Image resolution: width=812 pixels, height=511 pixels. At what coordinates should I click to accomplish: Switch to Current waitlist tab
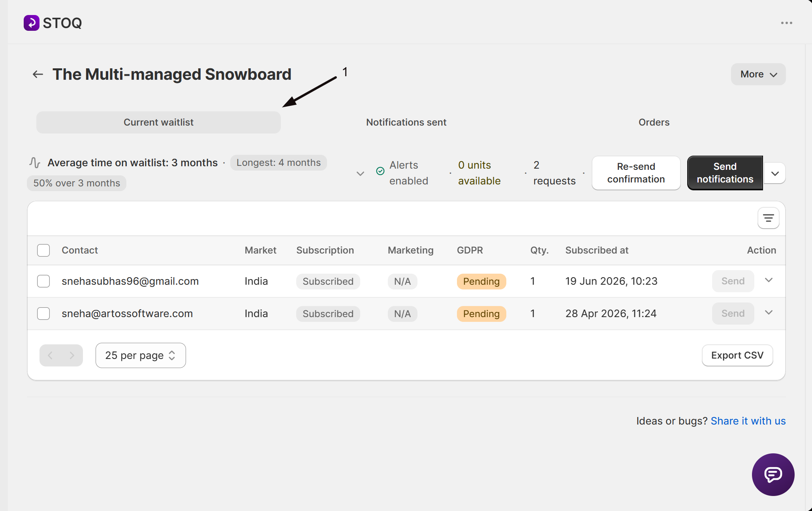tap(158, 122)
